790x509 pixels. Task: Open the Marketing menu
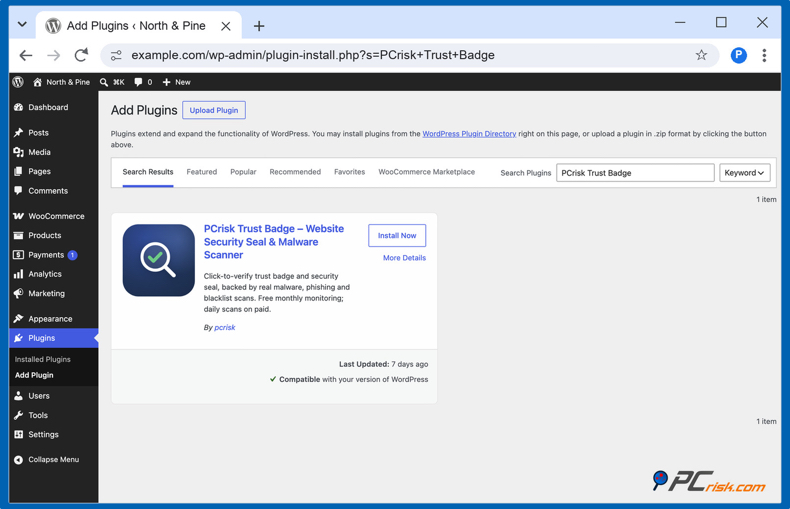53,293
